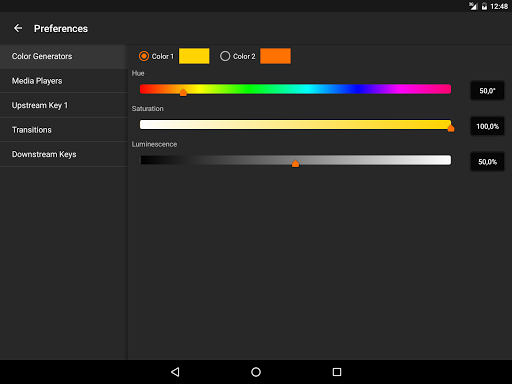
Task: Click the Luminescence slider handle
Action: 295,163
